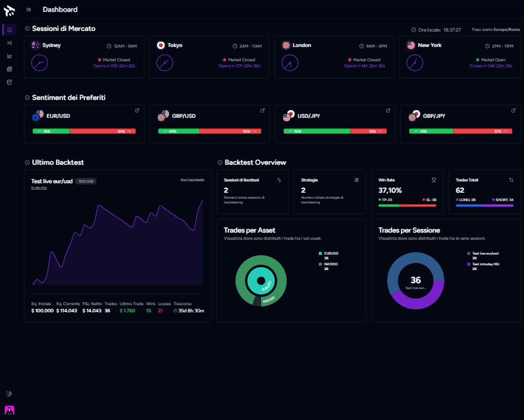
Task: Click the EURUSD legend swatch in Trades per Asset
Action: (320, 253)
